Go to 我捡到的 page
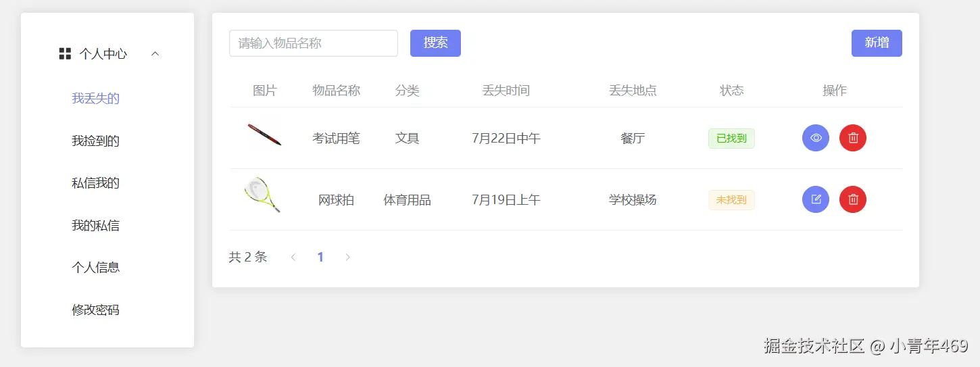Image resolution: width=980 pixels, height=367 pixels. pos(96,141)
